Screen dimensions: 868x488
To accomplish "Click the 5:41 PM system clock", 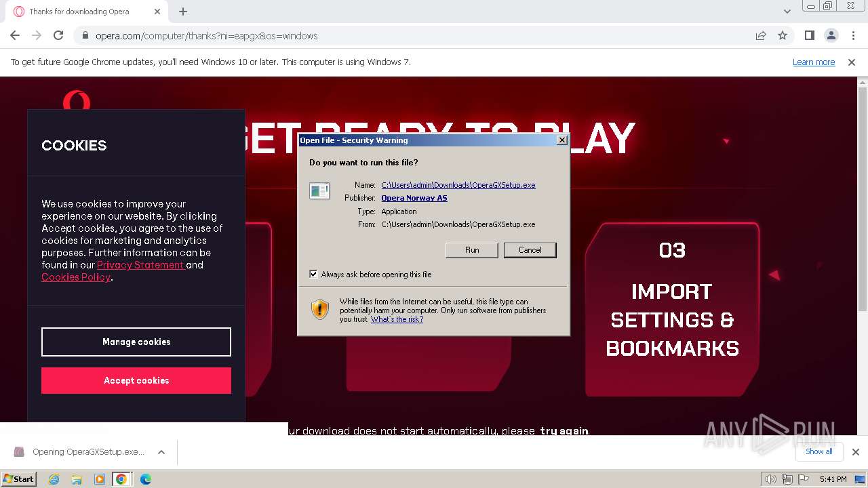I will click(833, 479).
